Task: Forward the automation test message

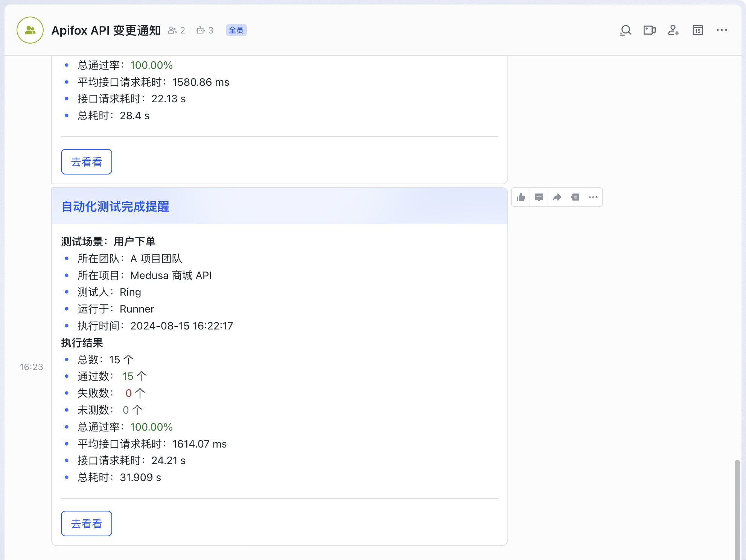Action: [557, 197]
